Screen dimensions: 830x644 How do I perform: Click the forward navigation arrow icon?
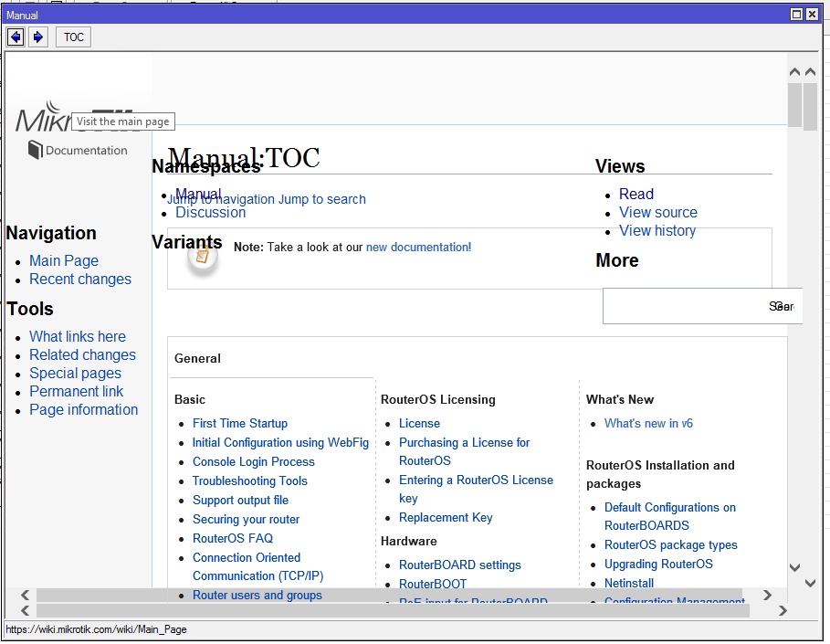[38, 37]
